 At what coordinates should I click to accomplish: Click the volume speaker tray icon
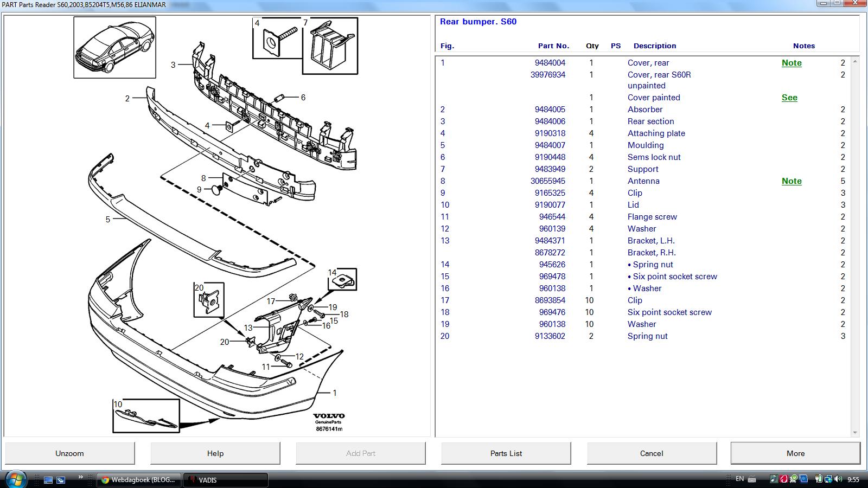click(x=838, y=479)
